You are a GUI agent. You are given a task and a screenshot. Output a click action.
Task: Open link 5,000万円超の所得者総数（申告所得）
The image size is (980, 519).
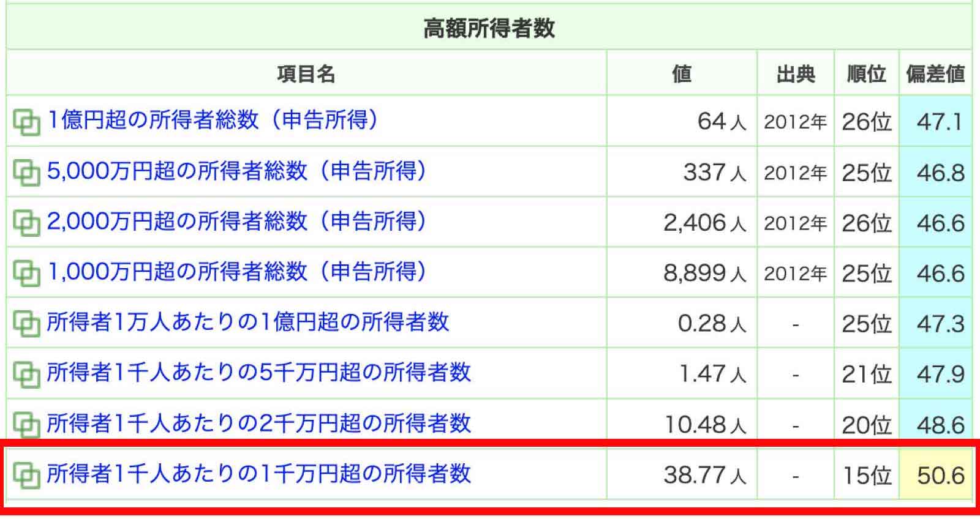coord(237,171)
